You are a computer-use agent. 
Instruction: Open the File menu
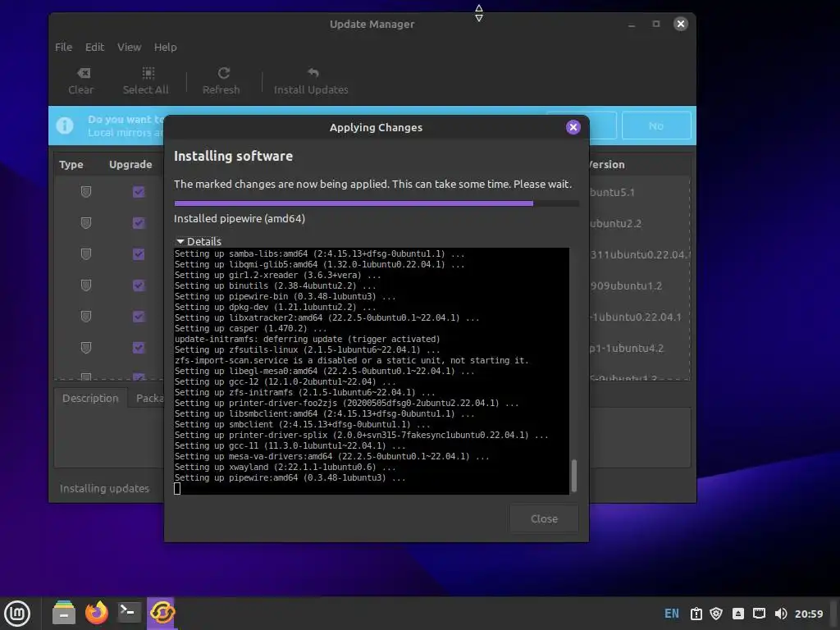point(63,47)
